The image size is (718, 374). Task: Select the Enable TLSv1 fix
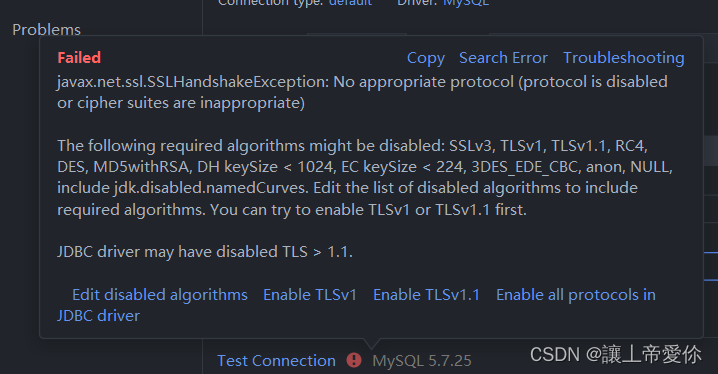click(310, 295)
